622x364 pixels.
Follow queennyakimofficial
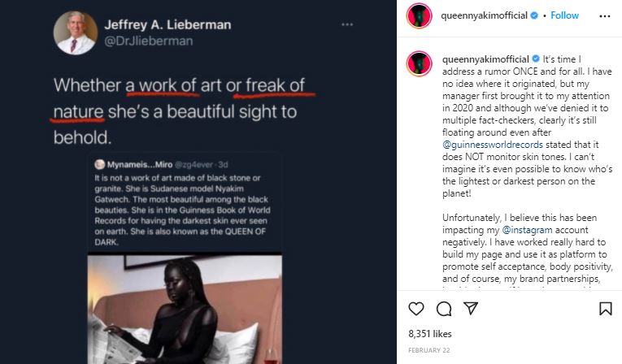565,15
